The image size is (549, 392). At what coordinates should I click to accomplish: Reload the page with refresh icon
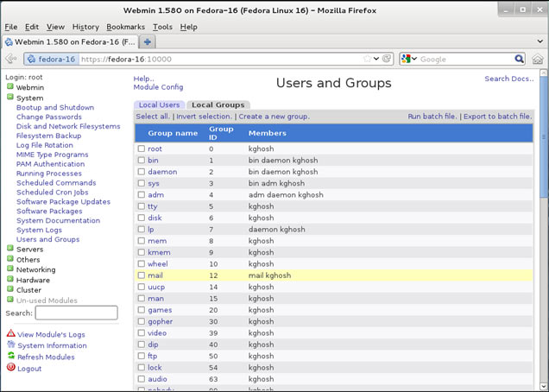point(387,59)
